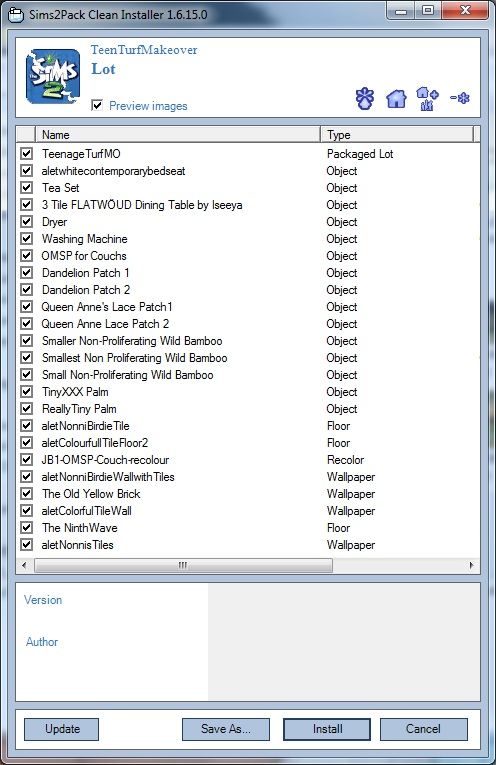Image resolution: width=496 pixels, height=765 pixels.
Task: Uncheck Queen Anne's Lace Patch1 checkbox
Action: pos(26,307)
